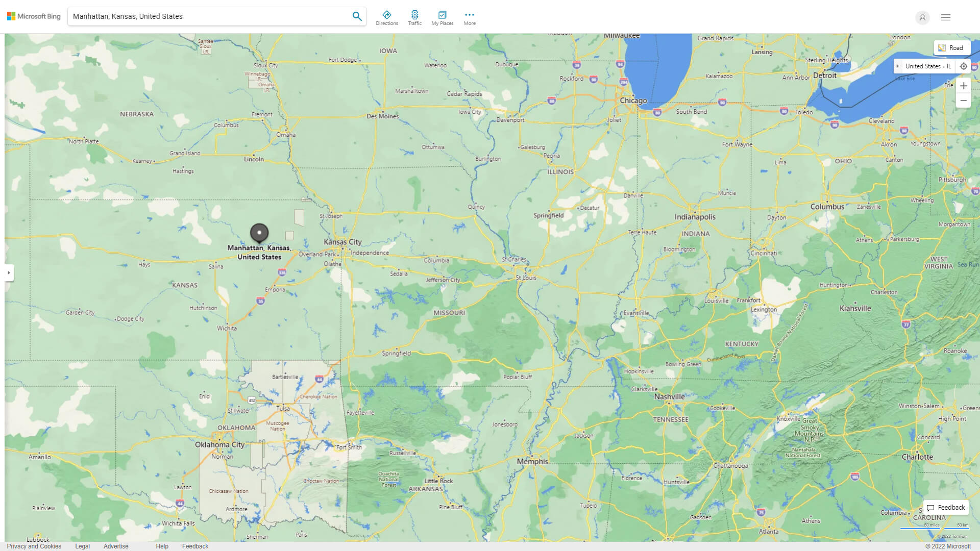Open the account profile icon
Image resolution: width=980 pixels, height=551 pixels.
tap(922, 18)
